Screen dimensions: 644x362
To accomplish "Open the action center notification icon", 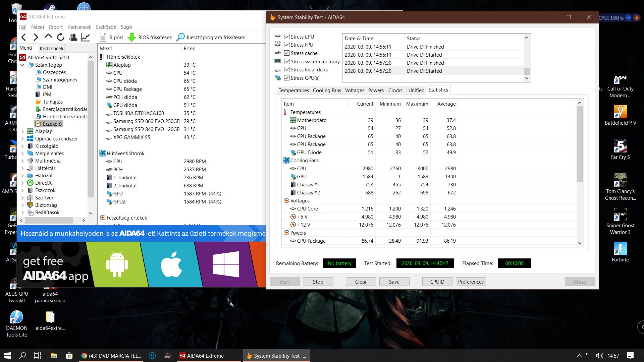I will pyautogui.click(x=630, y=356).
